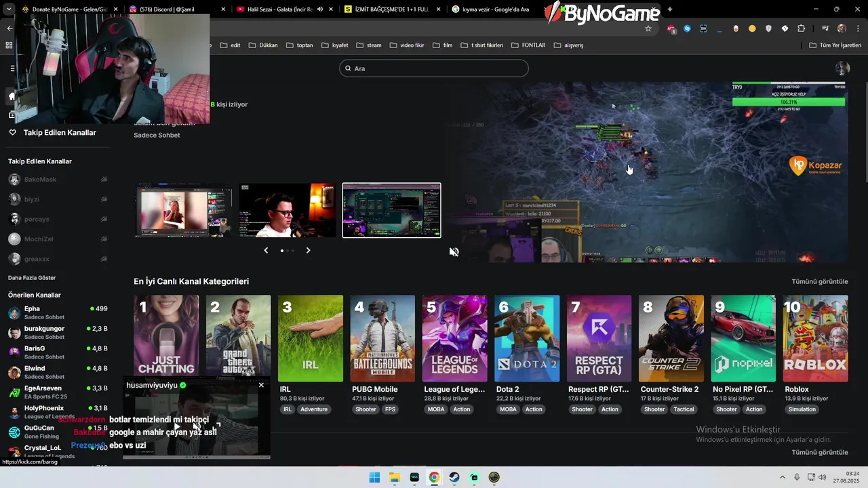Select the League of Legends category card
The height and width of the screenshot is (488, 868).
click(x=454, y=338)
